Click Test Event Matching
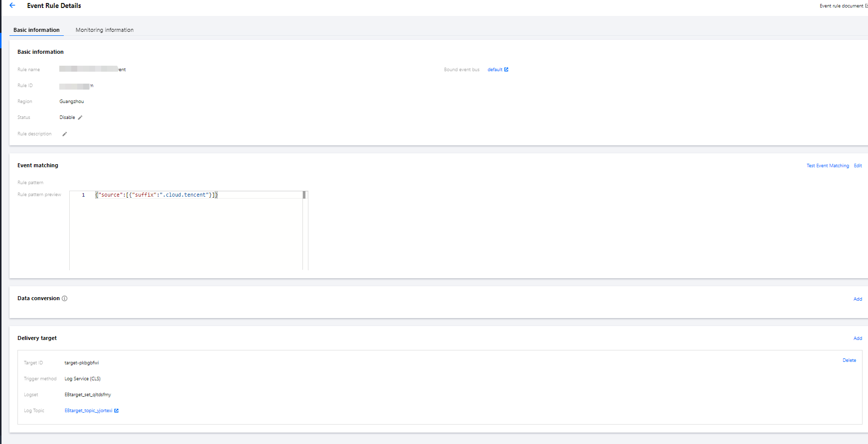Viewport: 868px width, 444px height. (828, 166)
